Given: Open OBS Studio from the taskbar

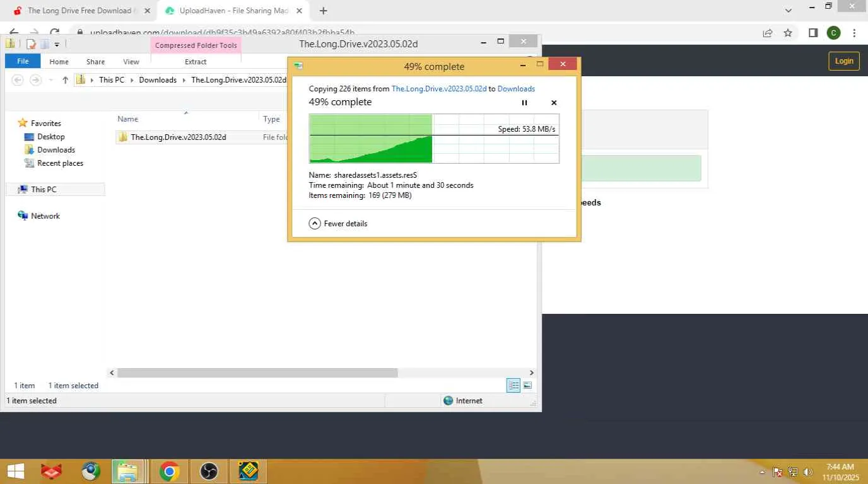Looking at the screenshot, I should (x=209, y=471).
